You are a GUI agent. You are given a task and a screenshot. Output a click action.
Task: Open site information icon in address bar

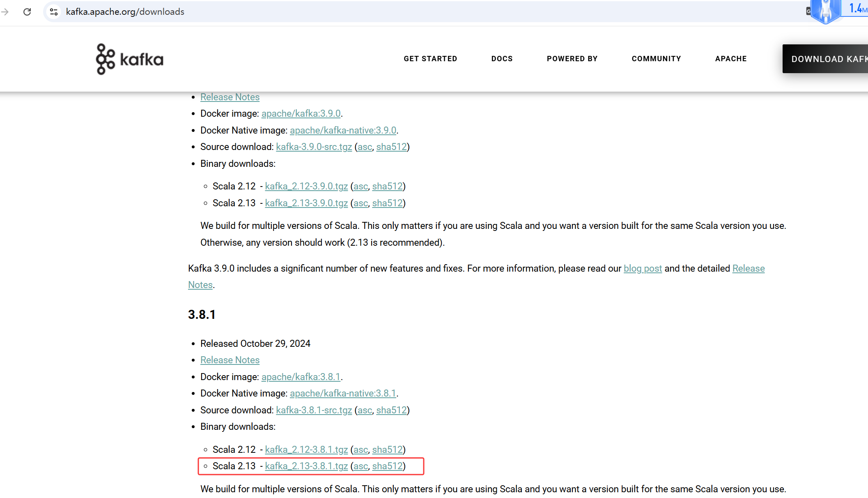click(54, 12)
